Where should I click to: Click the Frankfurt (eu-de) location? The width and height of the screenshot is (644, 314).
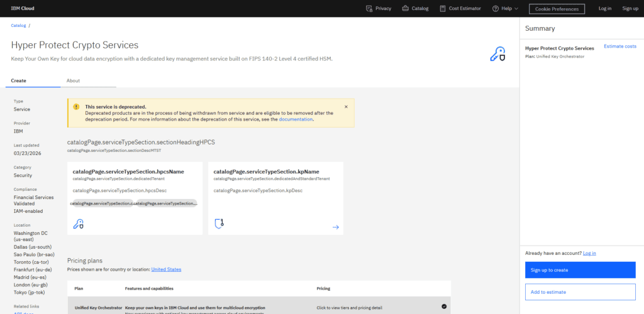(33, 270)
